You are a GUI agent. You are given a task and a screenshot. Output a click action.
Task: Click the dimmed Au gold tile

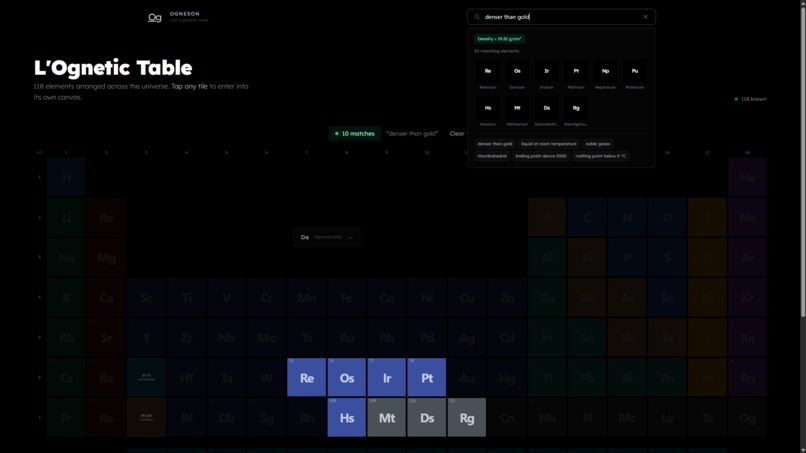[467, 377]
